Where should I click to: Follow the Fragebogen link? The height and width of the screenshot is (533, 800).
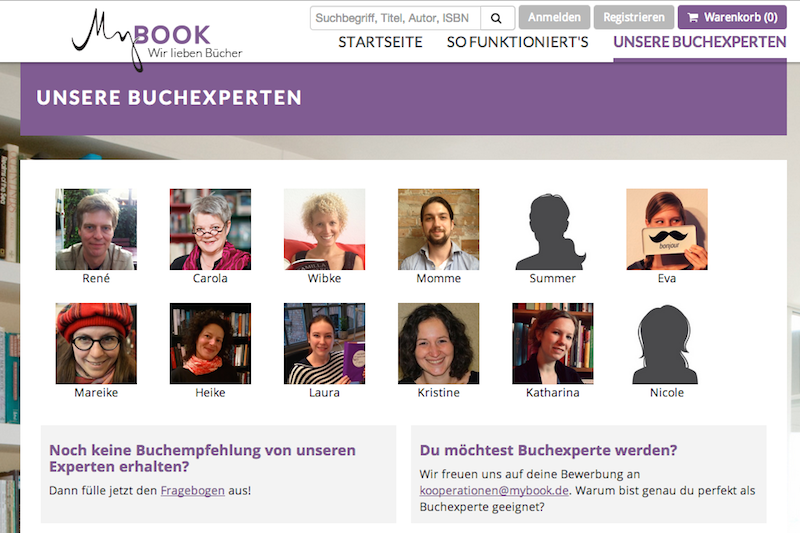tap(192, 491)
